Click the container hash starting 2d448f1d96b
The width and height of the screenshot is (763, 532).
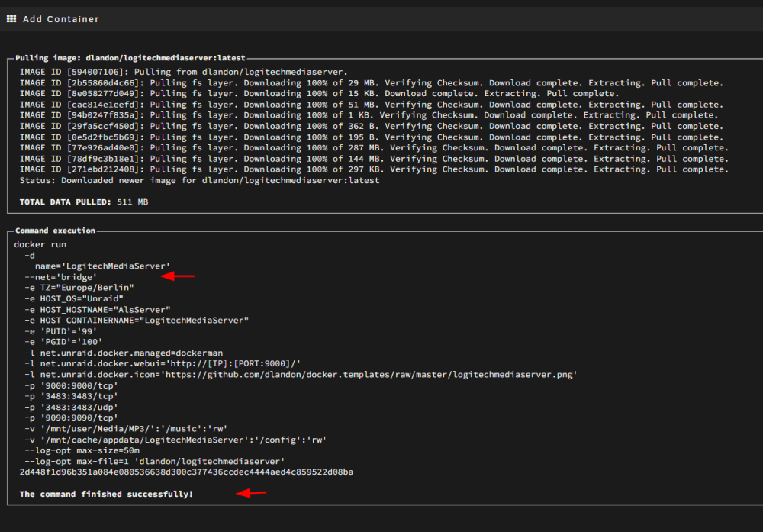coord(186,472)
